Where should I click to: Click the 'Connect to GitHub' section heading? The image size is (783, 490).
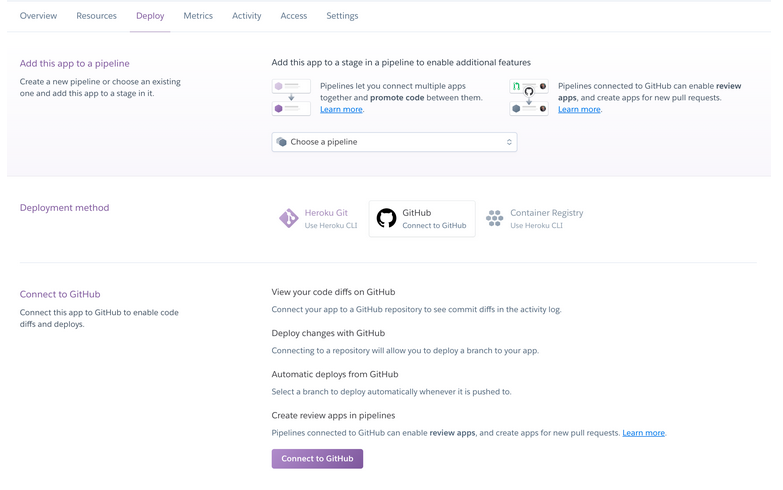tap(60, 294)
